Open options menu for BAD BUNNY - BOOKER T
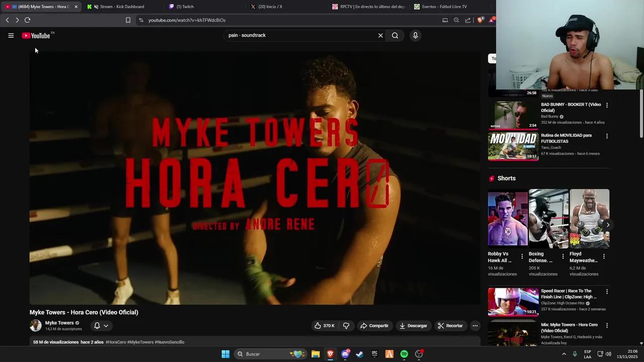644x362 pixels. coord(607,105)
